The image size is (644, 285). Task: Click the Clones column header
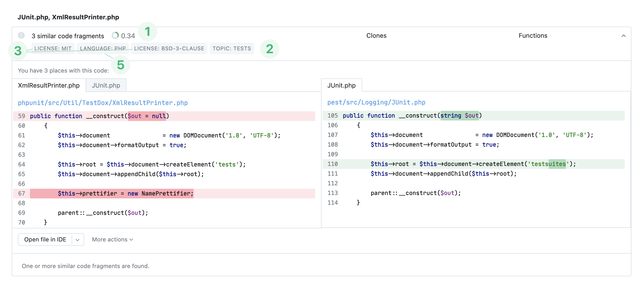point(376,36)
